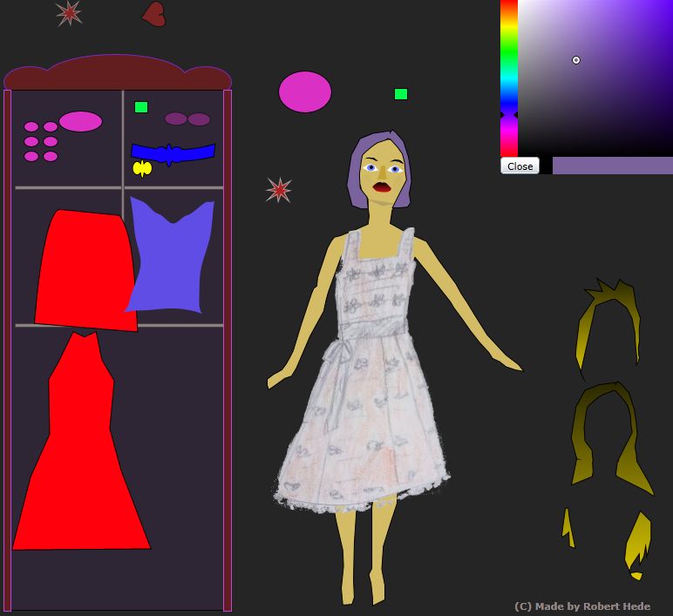Image resolution: width=673 pixels, height=616 pixels.
Task: Click the rainbow hue slider strip
Action: tap(508, 78)
